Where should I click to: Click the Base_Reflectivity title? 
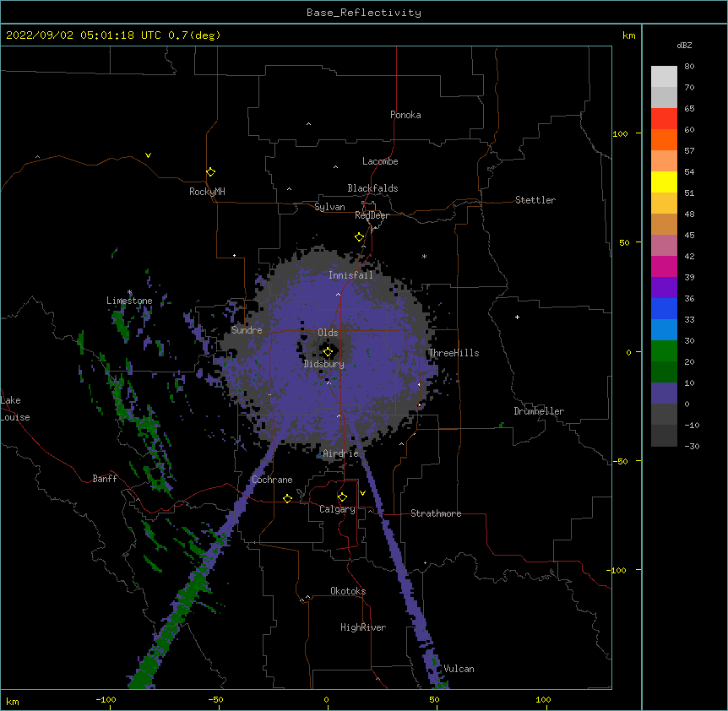[364, 13]
